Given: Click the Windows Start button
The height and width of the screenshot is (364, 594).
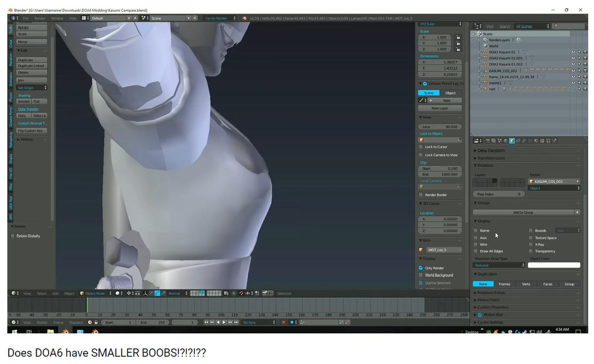Looking at the screenshot, I should (14, 332).
